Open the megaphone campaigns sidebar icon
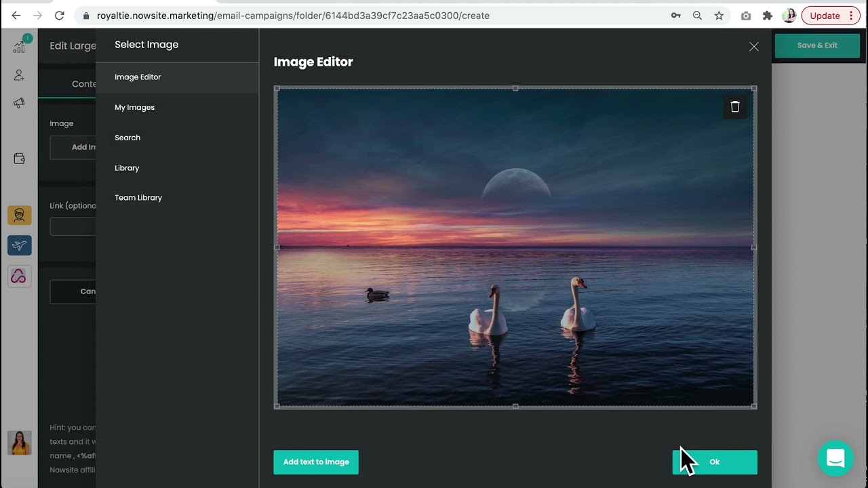Viewport: 868px width, 488px height. click(19, 103)
